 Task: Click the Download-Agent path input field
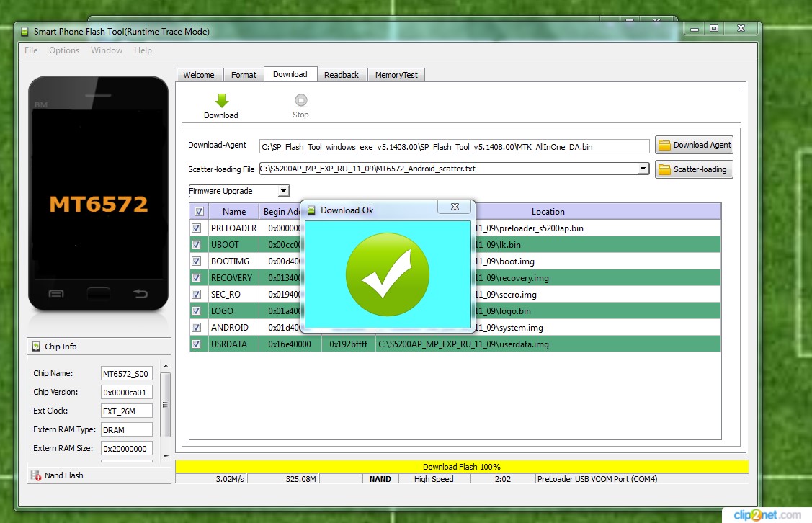pos(454,146)
